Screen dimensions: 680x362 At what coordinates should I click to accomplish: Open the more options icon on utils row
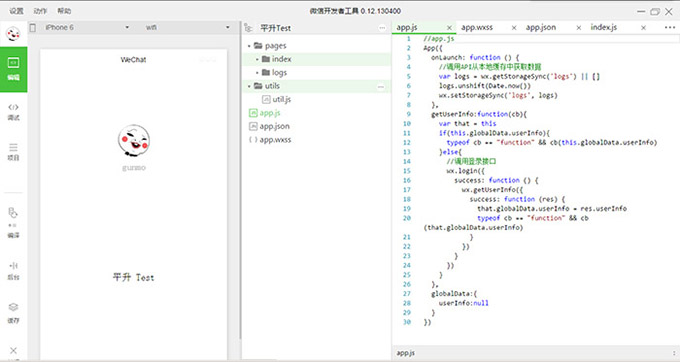click(x=381, y=86)
